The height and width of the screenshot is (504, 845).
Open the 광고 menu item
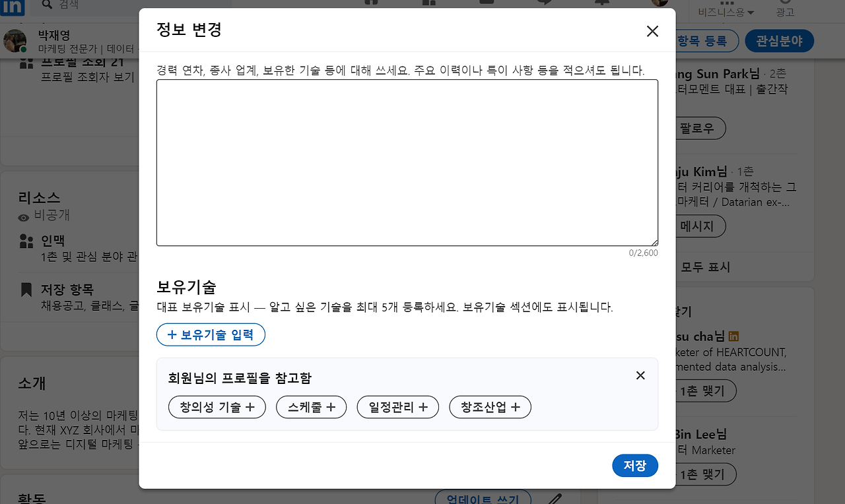(785, 11)
